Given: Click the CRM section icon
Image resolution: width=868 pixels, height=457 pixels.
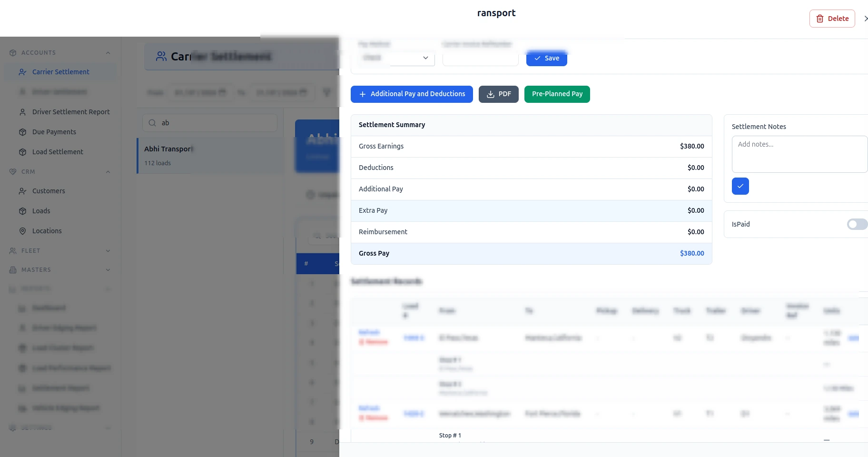Looking at the screenshot, I should coord(13,172).
